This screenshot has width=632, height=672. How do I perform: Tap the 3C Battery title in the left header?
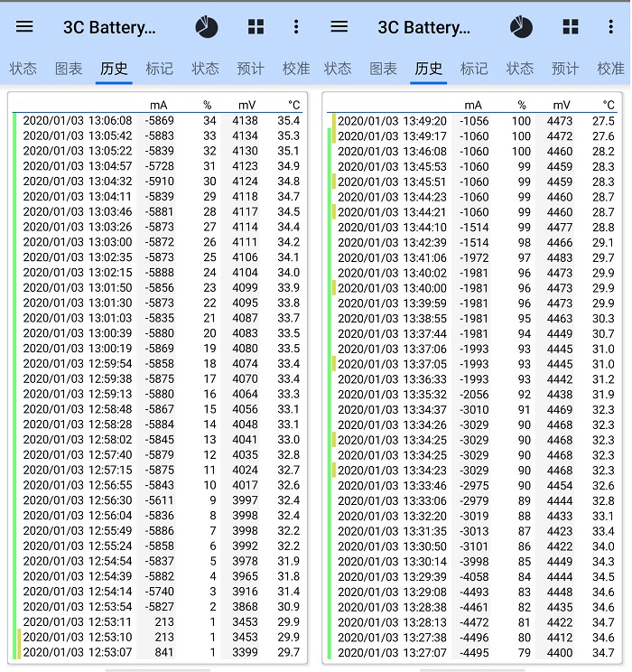[x=109, y=27]
